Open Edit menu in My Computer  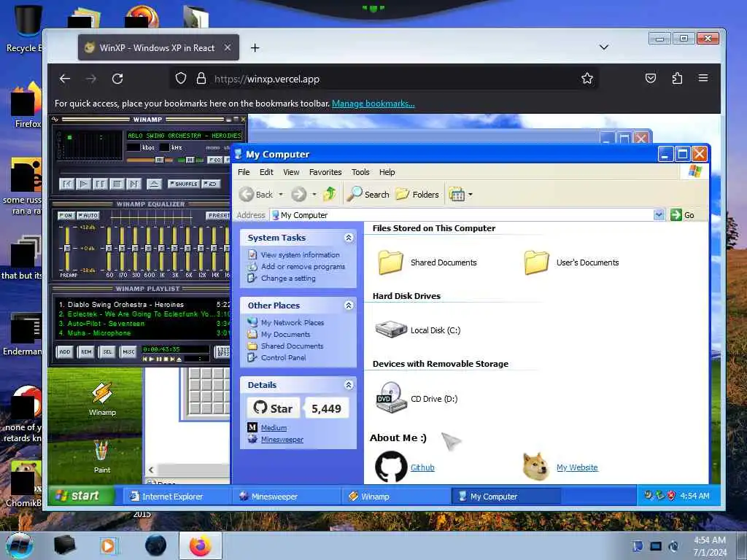click(266, 172)
